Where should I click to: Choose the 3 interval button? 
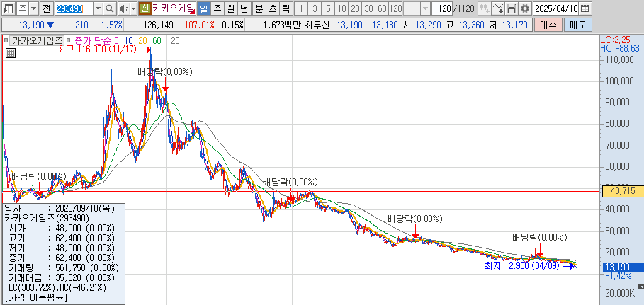point(315,8)
